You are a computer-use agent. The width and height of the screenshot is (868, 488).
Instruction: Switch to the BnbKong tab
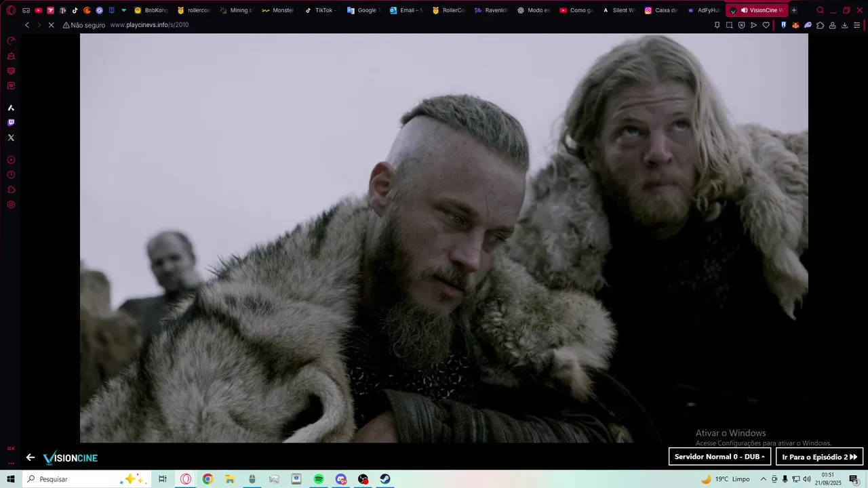pyautogui.click(x=151, y=10)
